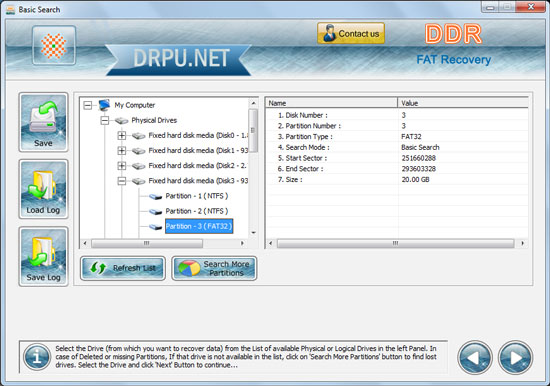Click the drive tree scroll down arrow
This screenshot has width=550, height=386.
point(253,233)
